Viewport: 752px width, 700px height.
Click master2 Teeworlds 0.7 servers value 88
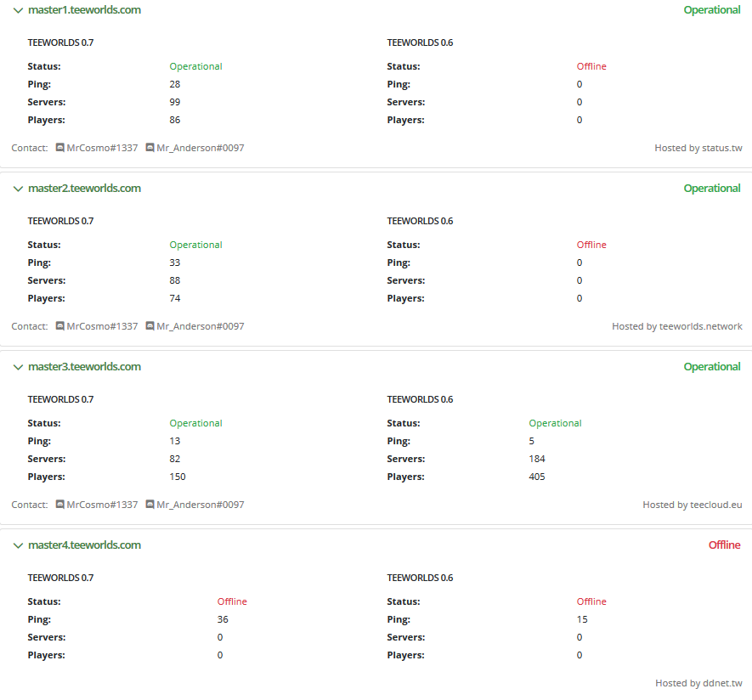(x=175, y=280)
